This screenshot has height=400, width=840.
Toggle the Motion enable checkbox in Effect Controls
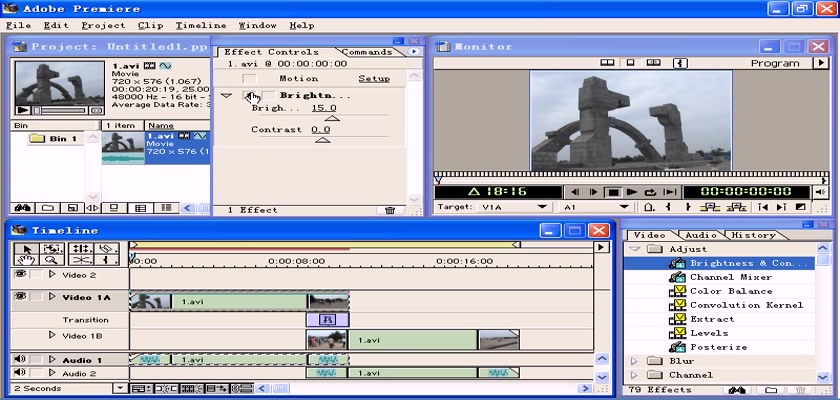[249, 79]
